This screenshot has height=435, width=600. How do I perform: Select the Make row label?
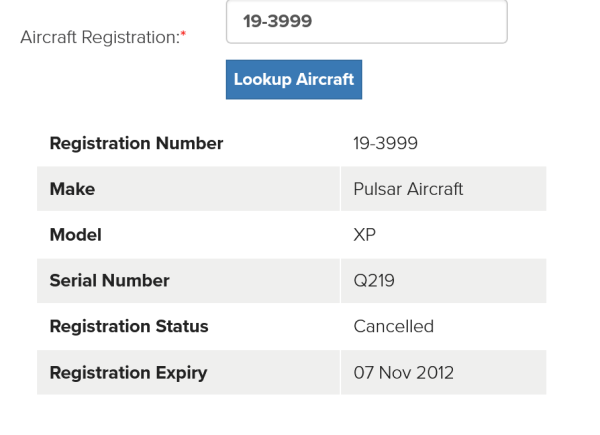[x=71, y=189]
